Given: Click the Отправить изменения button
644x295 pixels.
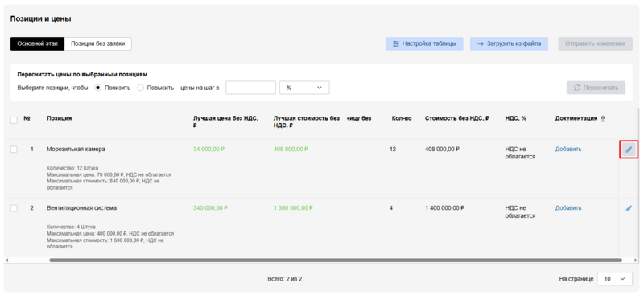Looking at the screenshot, I should (x=595, y=43).
